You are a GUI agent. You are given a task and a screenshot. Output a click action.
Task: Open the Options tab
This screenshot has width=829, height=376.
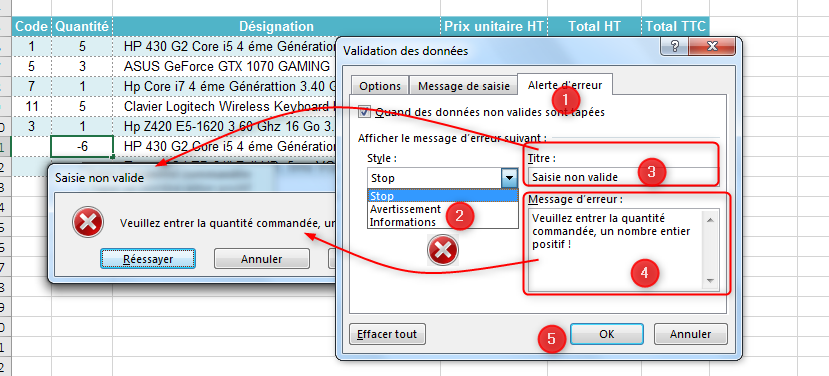(380, 86)
